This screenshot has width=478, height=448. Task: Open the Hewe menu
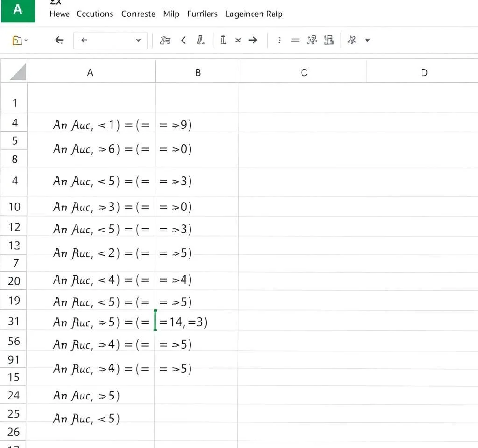pos(59,14)
